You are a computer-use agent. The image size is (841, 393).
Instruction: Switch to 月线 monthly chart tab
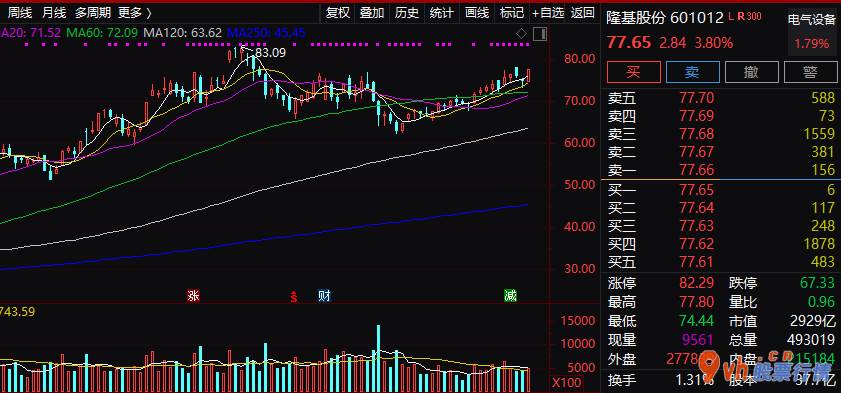54,12
